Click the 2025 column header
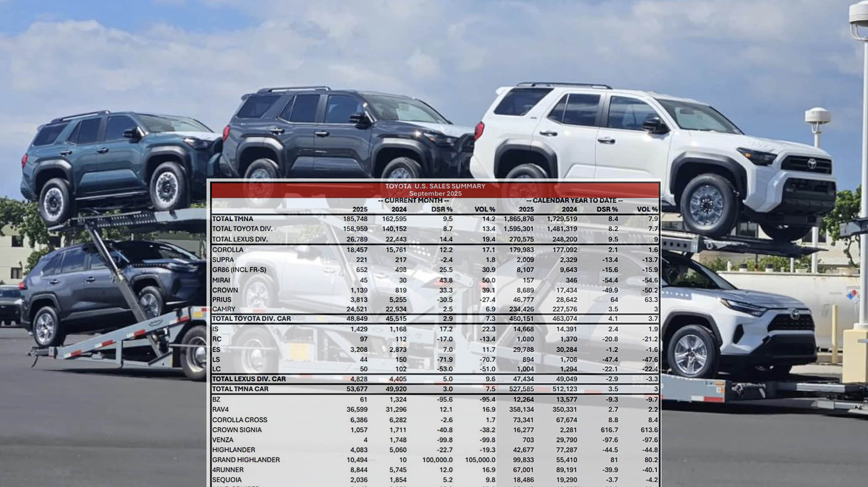 361,210
